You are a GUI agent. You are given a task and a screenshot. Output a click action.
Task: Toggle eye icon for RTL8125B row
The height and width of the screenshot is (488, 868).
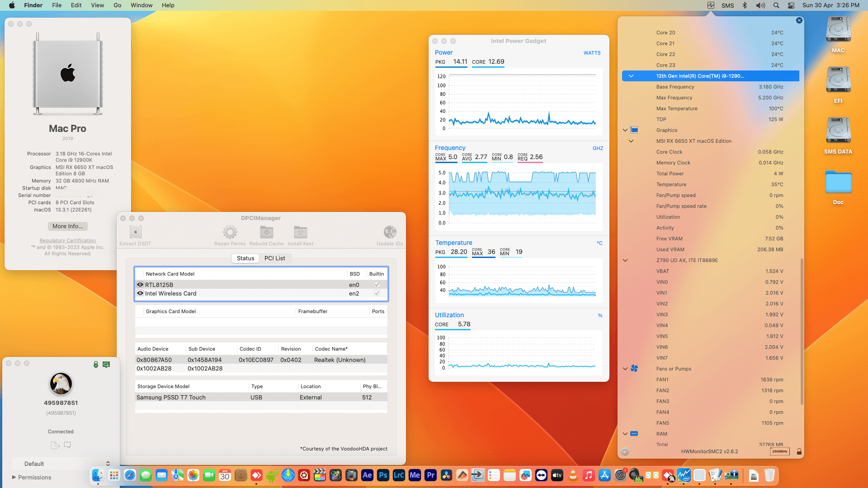pos(140,285)
